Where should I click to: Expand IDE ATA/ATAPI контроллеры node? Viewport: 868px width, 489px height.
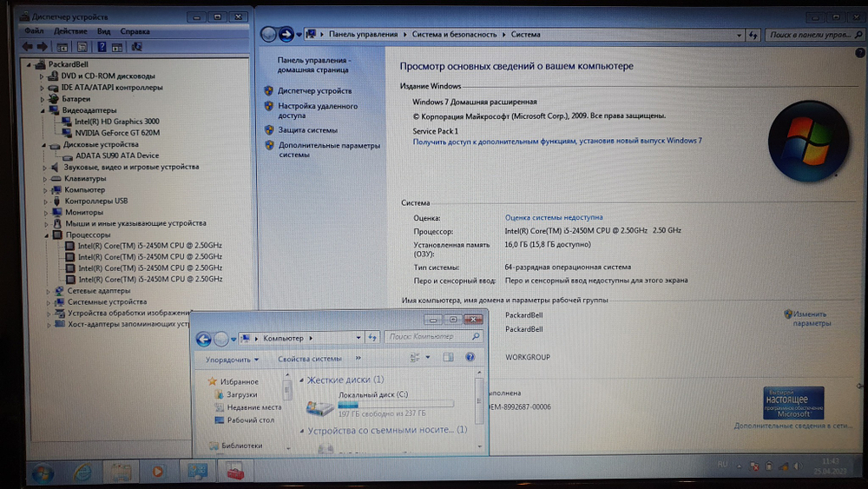click(x=42, y=88)
